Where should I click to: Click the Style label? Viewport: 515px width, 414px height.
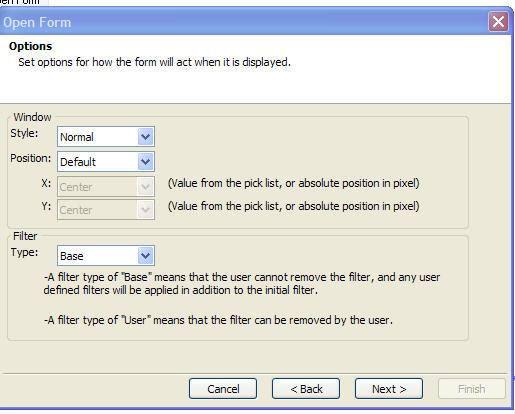tap(24, 133)
